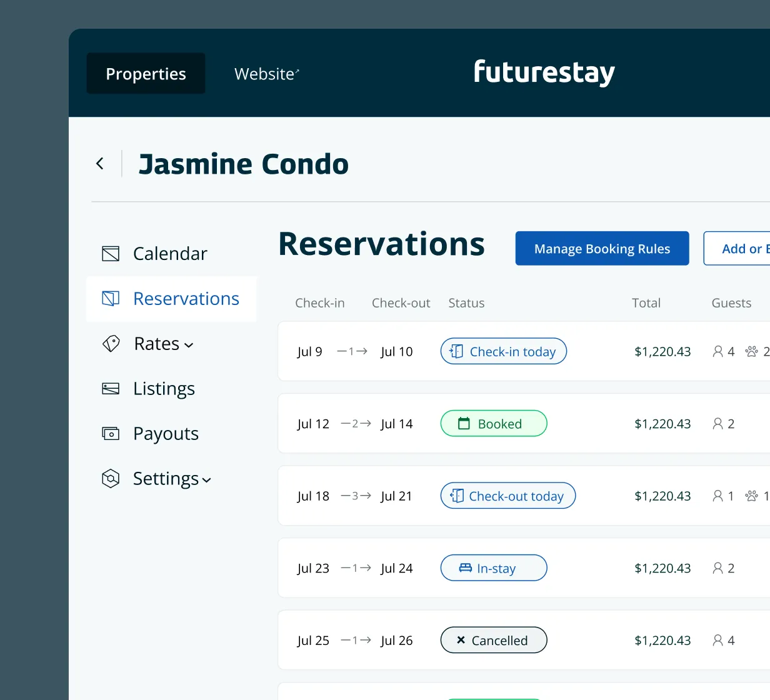Click the Manage Booking Rules button
This screenshot has height=700, width=770.
click(602, 248)
